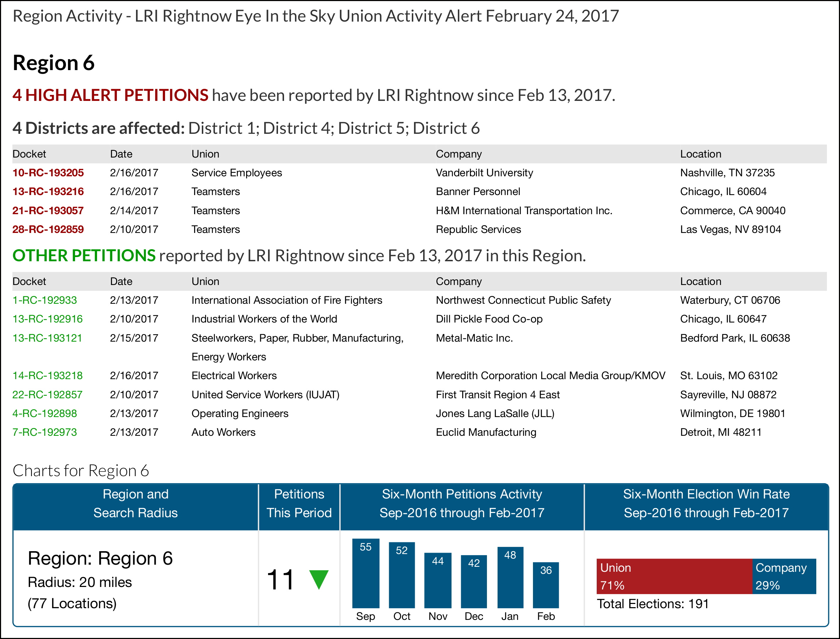Viewport: 840px width, 639px height.
Task: Click the 'Region 6' page heading
Action: point(53,63)
